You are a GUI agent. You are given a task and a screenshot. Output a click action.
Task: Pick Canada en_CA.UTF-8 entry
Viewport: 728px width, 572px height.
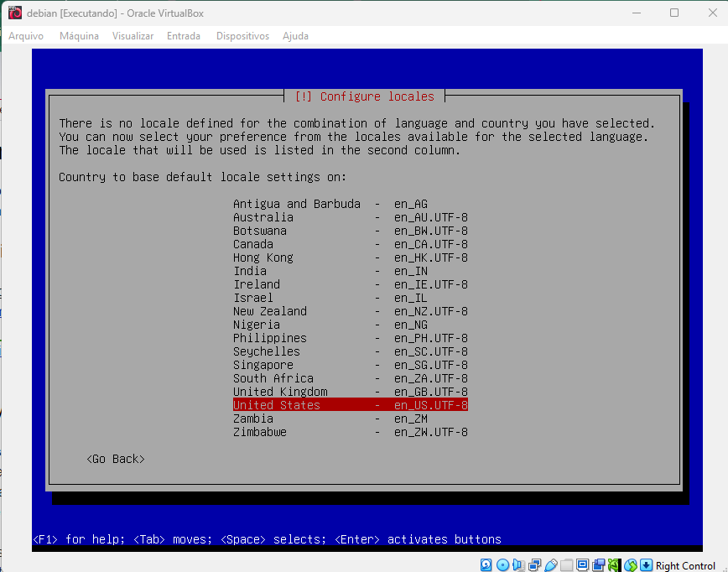point(350,244)
